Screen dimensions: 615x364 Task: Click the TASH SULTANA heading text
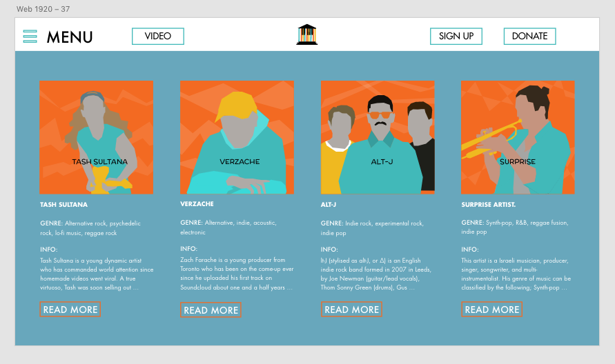64,205
